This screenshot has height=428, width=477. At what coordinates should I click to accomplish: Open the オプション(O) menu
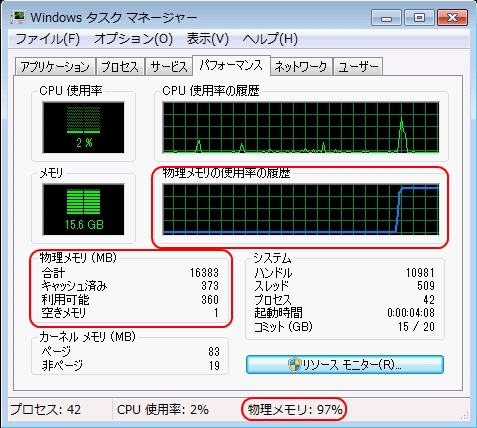(x=133, y=39)
